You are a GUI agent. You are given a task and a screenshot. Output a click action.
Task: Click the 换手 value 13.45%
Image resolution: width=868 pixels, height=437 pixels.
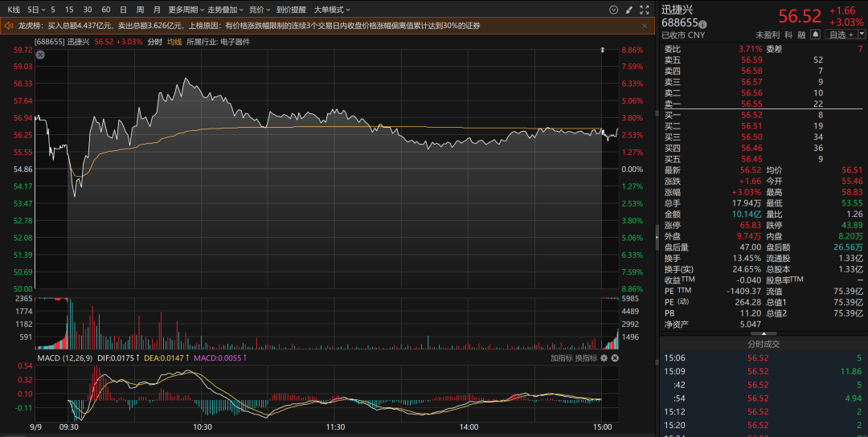coord(747,259)
